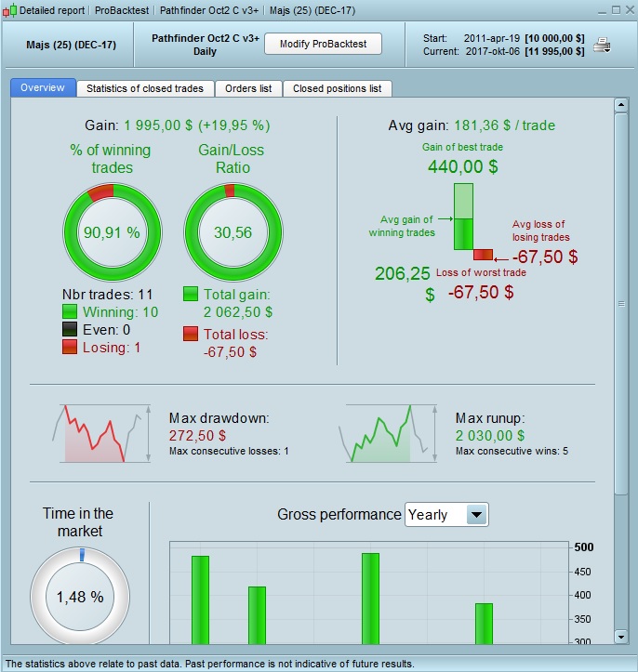Click the tallest green yearly performance bar
Image resolution: width=638 pixels, height=672 pixels.
tap(370, 599)
